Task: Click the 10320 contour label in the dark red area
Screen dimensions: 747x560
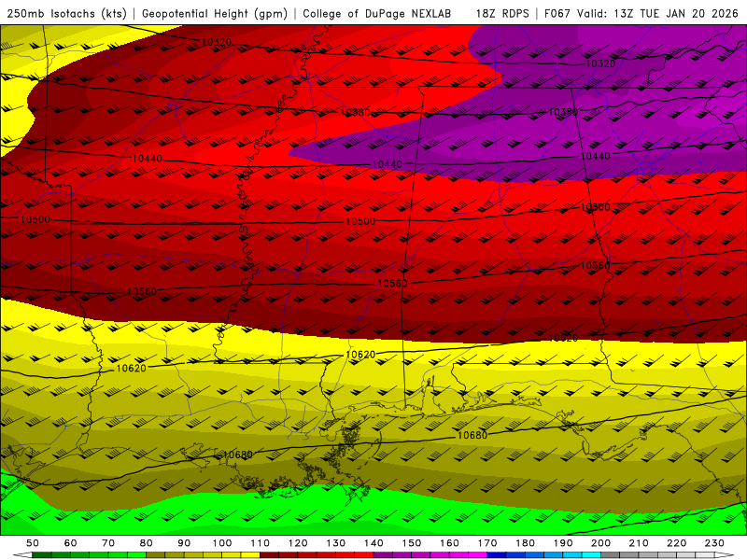Action: [217, 42]
